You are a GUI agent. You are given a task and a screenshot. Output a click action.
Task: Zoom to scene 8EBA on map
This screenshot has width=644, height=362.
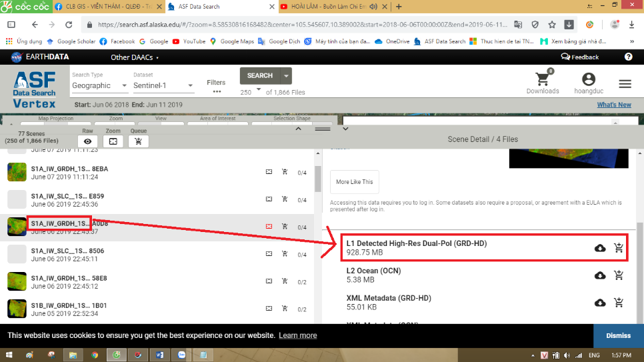(x=269, y=172)
